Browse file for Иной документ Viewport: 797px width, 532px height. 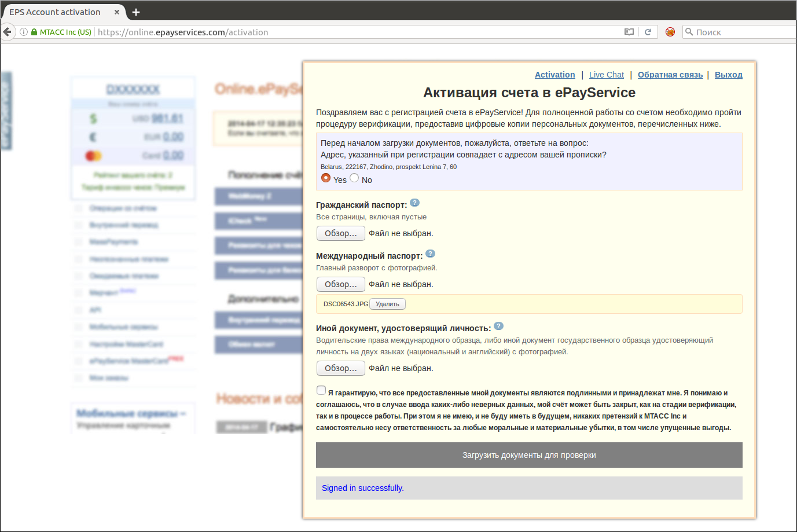point(341,368)
